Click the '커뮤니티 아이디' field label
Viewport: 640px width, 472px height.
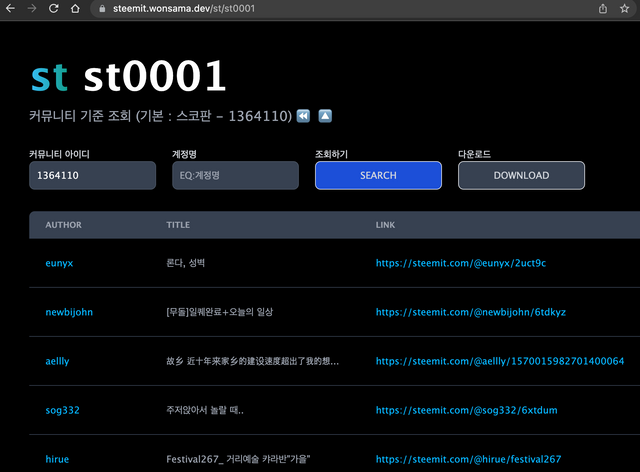pos(59,154)
